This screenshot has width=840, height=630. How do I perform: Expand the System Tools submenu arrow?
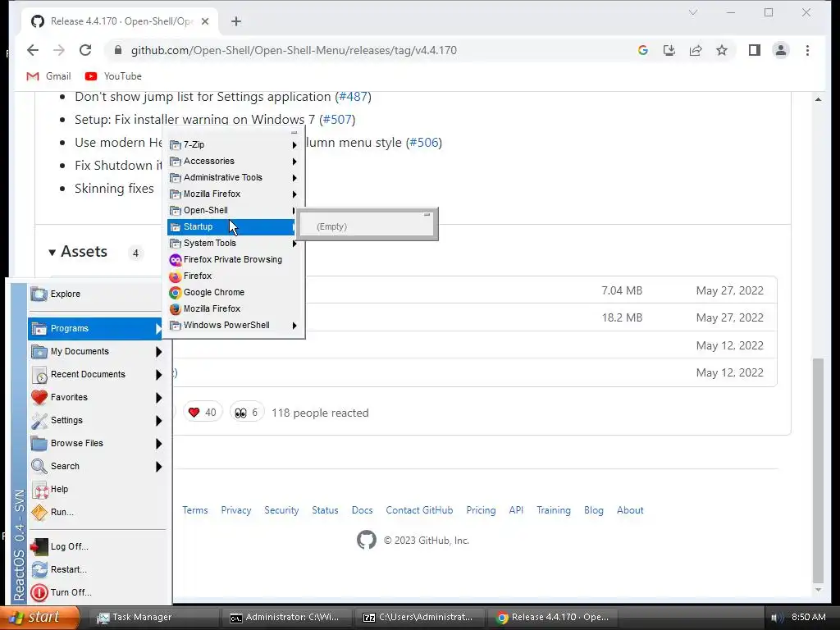point(294,244)
